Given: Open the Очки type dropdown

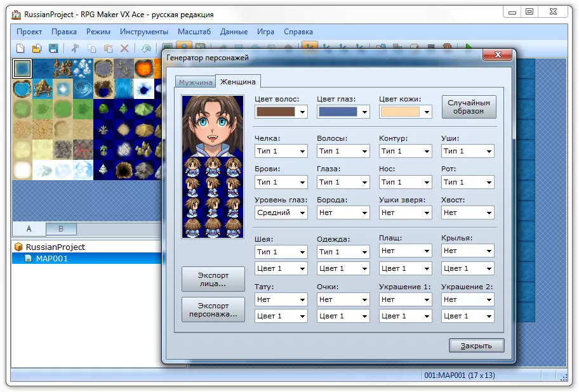Looking at the screenshot, I should (343, 300).
